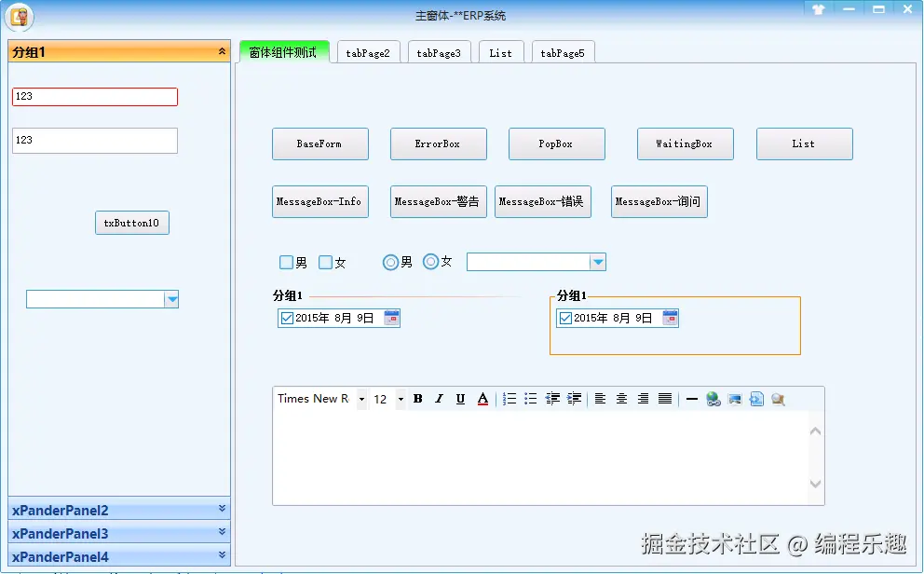This screenshot has height=574, width=924.
Task: Click the application logo in title bar
Action: (x=20, y=17)
